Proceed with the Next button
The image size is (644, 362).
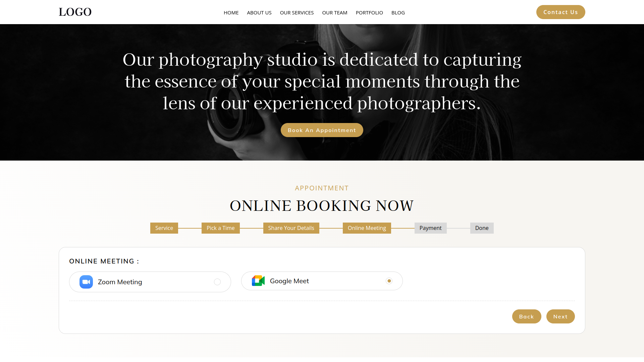(560, 316)
